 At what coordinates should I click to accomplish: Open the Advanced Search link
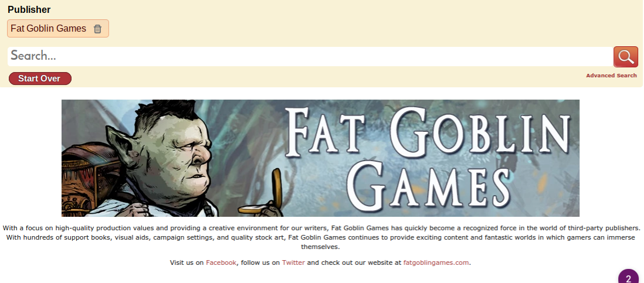pyautogui.click(x=611, y=76)
